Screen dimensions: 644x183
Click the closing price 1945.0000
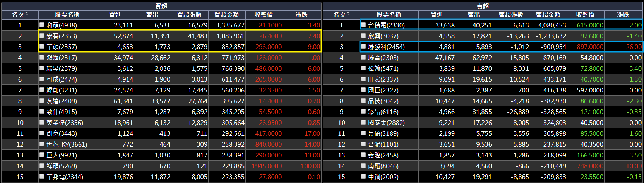click(267, 166)
